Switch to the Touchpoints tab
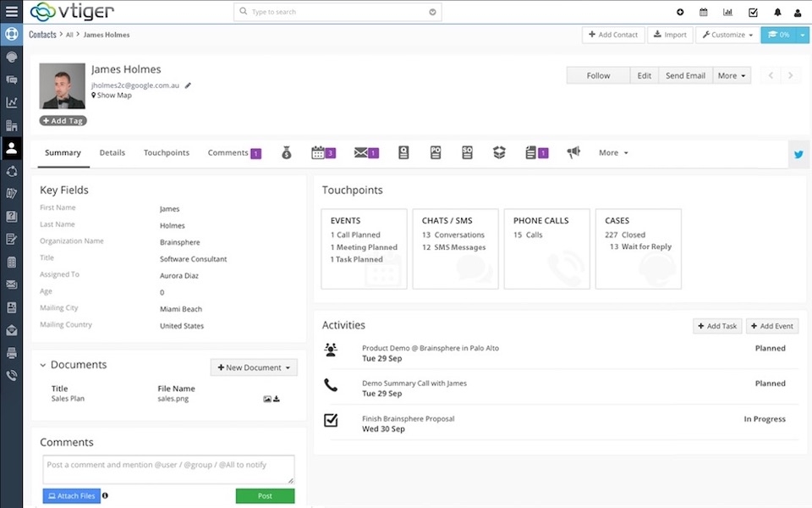This screenshot has width=812, height=508. tap(166, 153)
